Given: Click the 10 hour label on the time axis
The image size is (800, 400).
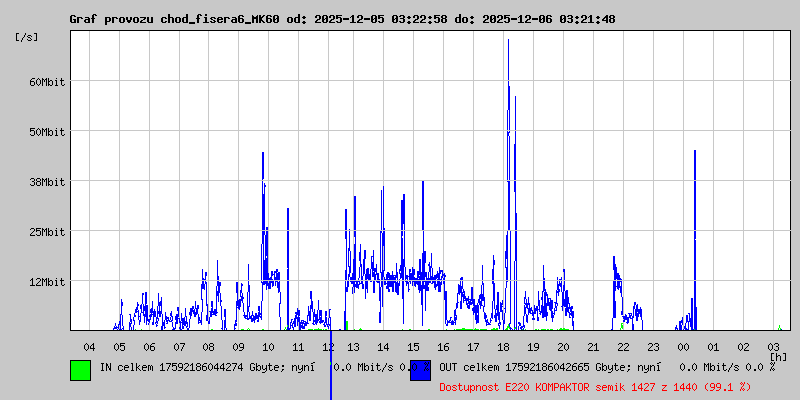Looking at the screenshot, I should click(268, 346).
